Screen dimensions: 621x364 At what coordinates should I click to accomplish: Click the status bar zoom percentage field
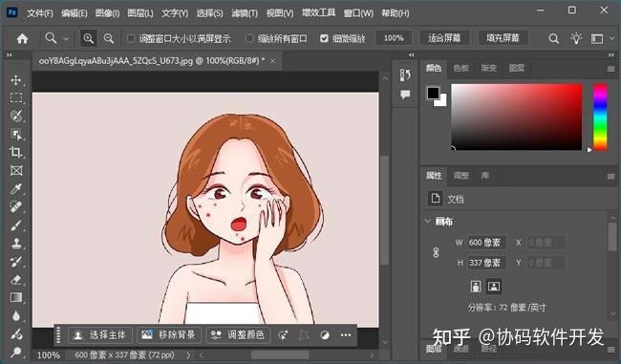(49, 355)
